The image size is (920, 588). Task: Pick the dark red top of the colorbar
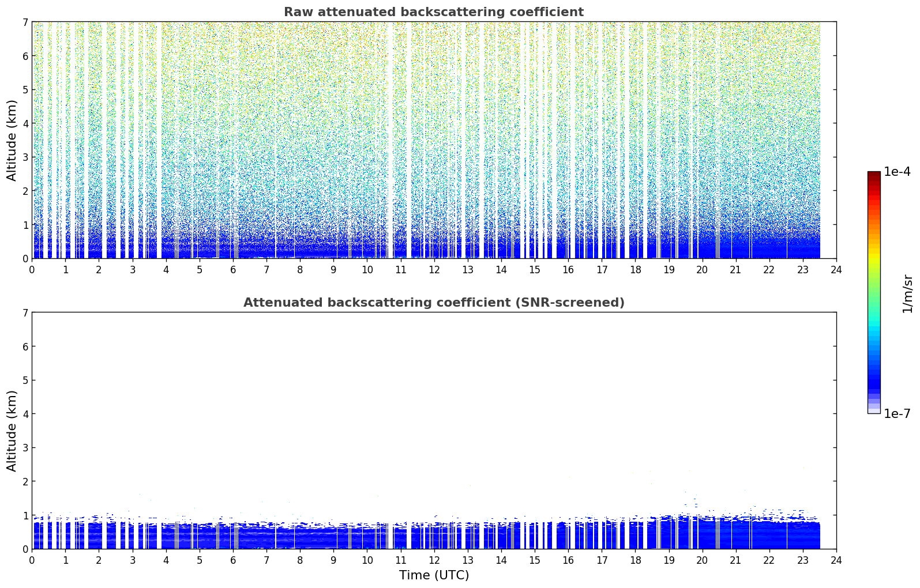click(x=874, y=175)
